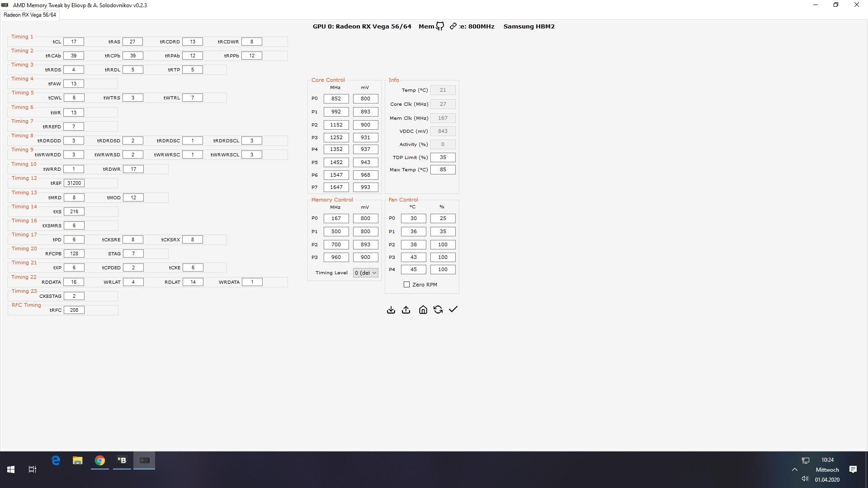Screen dimensions: 868x488
Task: Select the tRREFD input field
Action: (74, 127)
